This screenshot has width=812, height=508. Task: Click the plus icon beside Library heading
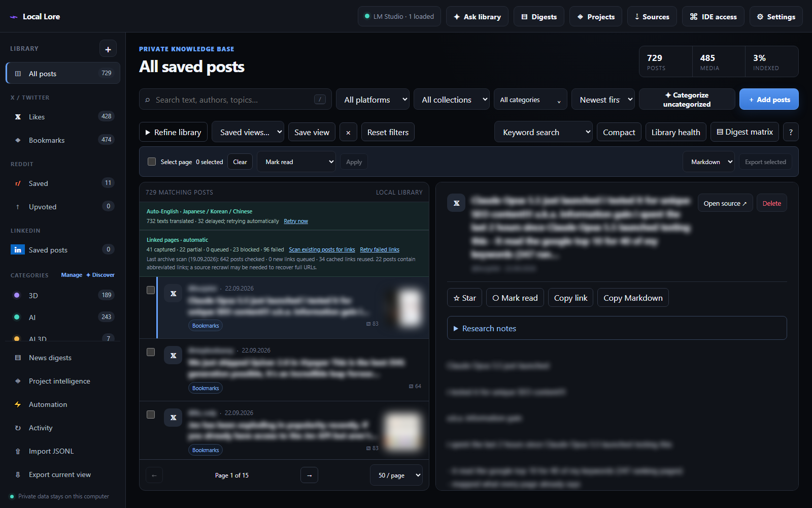(x=108, y=49)
